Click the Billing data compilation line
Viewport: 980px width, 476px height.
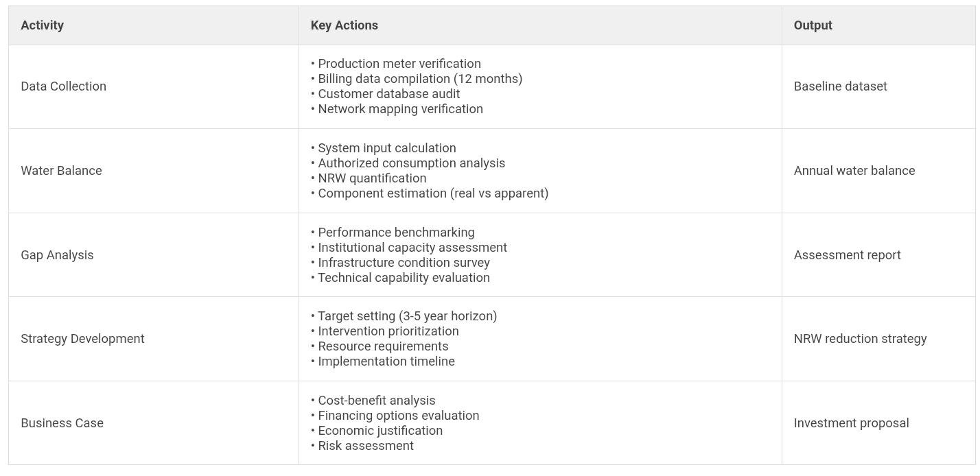coord(419,79)
